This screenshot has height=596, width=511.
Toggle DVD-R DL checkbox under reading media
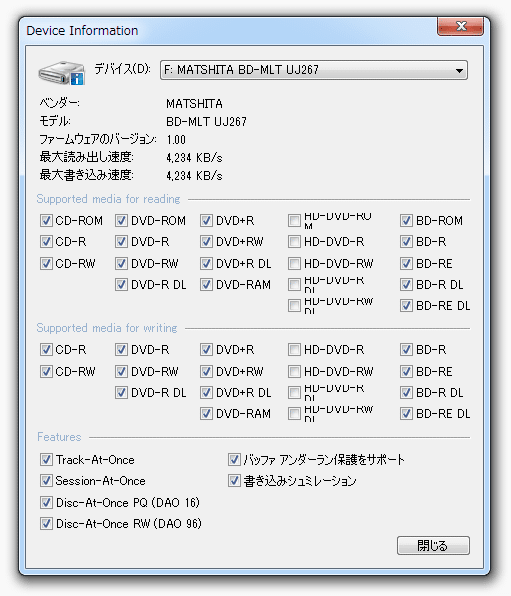click(121, 284)
